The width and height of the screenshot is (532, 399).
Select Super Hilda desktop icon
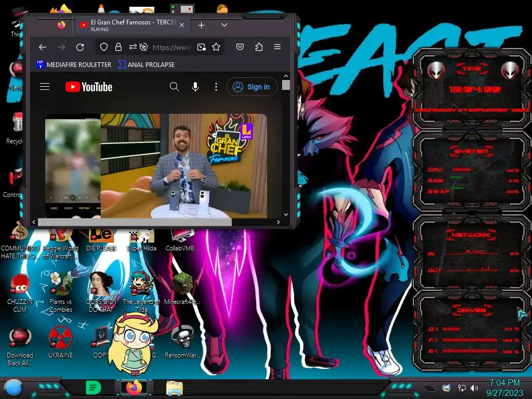(x=141, y=240)
